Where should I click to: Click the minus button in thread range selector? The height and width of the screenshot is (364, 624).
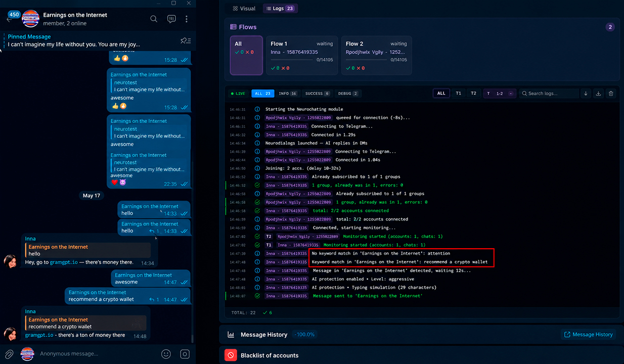point(511,94)
